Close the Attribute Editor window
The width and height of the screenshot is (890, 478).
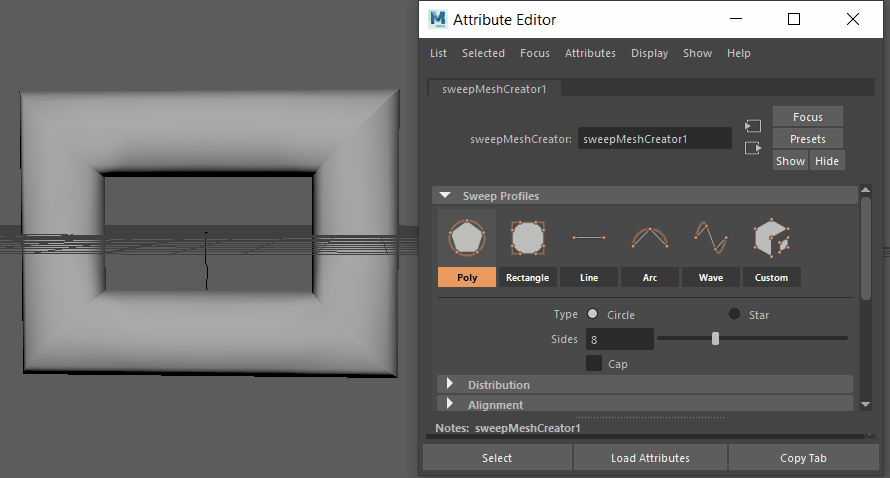[x=853, y=19]
